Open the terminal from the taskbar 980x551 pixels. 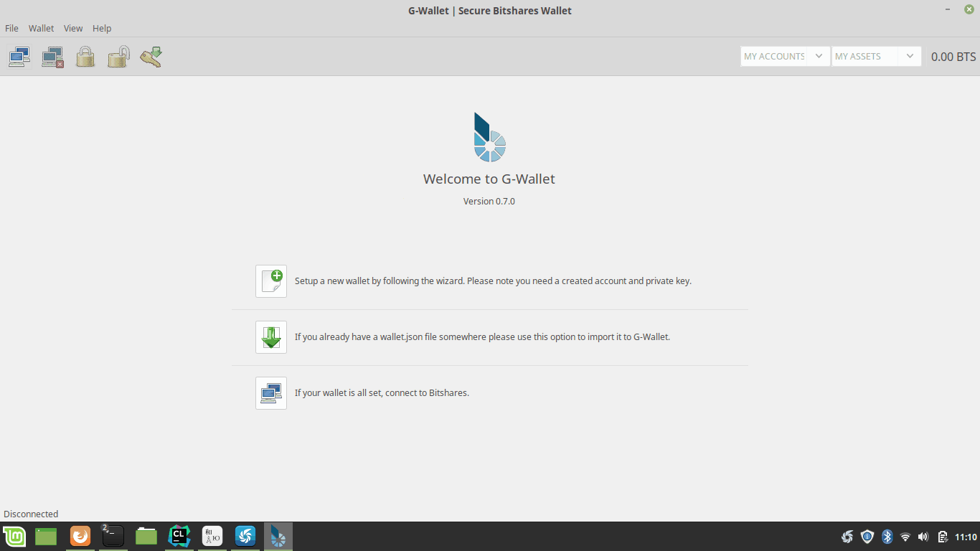pyautogui.click(x=113, y=536)
